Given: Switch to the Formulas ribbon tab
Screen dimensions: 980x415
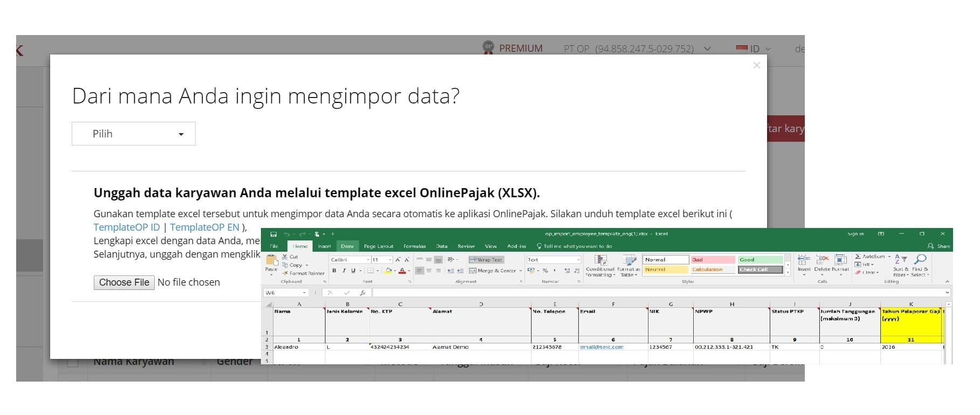Looking at the screenshot, I should point(415,246).
